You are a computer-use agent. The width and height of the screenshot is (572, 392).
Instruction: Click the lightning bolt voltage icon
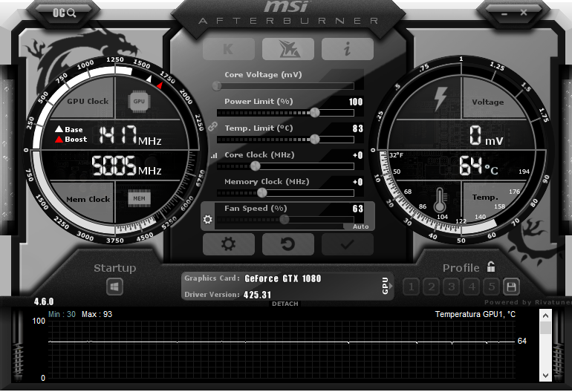click(441, 99)
